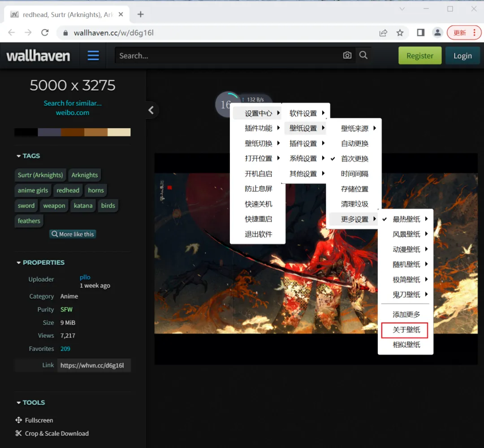Image resolution: width=484 pixels, height=448 pixels.
Task: Click the Surtr (Arknights) tag
Action: coord(40,175)
